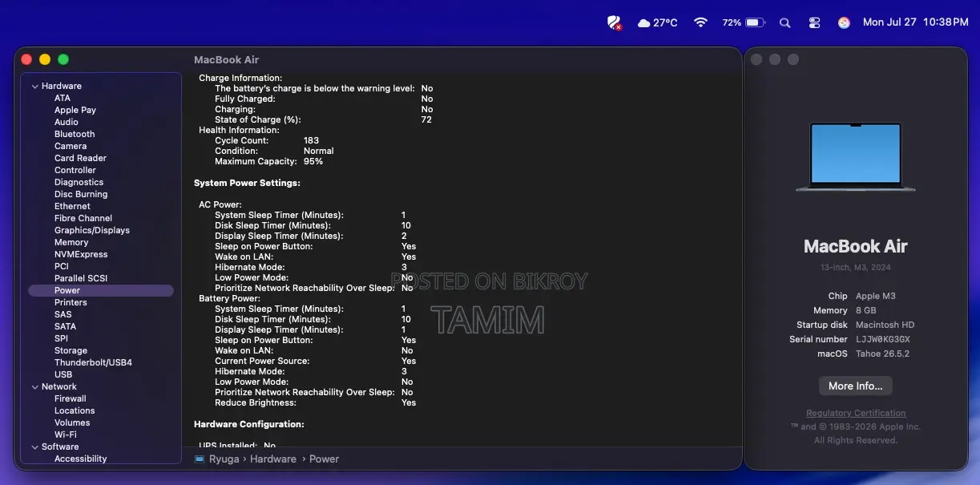Collapse the Software section in sidebar
Image resolution: width=980 pixels, height=485 pixels.
(34, 447)
